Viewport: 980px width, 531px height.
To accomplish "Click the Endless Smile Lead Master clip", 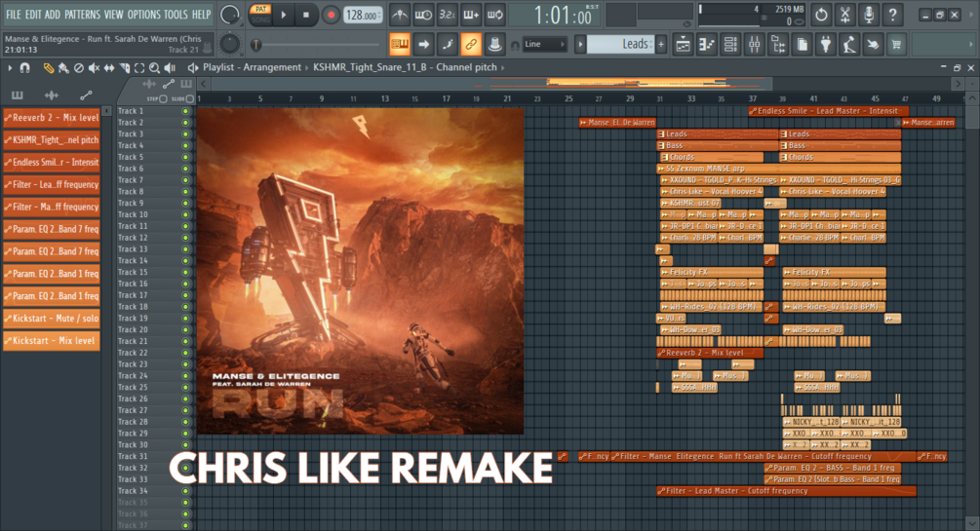I will (x=828, y=111).
